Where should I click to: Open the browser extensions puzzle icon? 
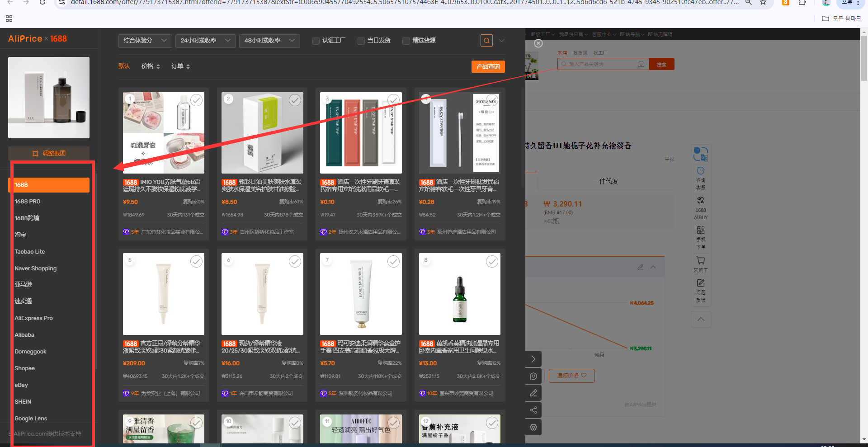click(802, 2)
